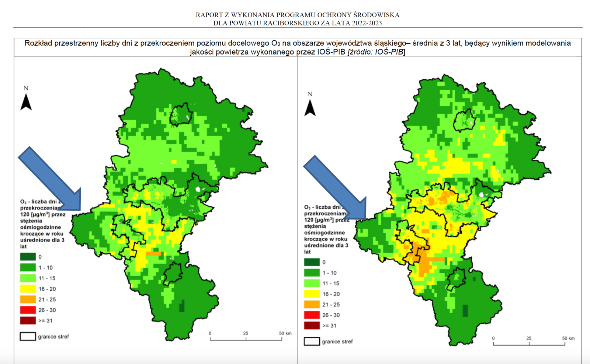Pick the red '26 - 30' swatch in right legend
This screenshot has width=590, height=364.
(312, 315)
